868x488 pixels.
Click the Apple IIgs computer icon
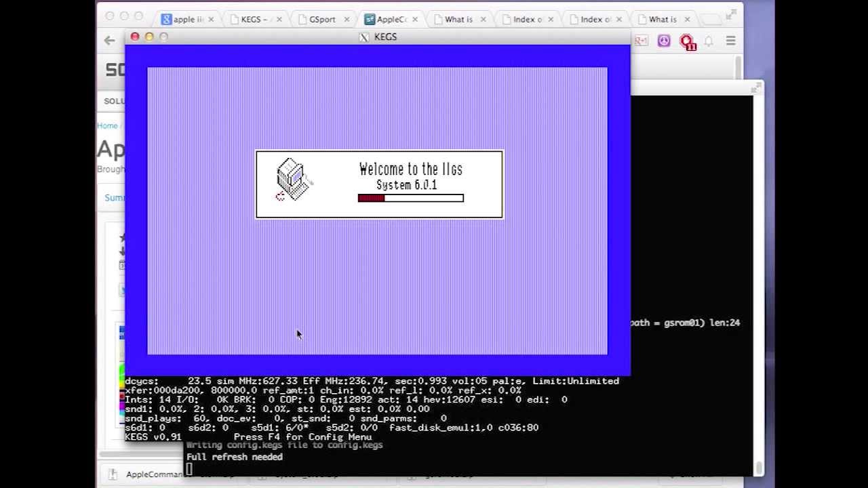tap(293, 180)
